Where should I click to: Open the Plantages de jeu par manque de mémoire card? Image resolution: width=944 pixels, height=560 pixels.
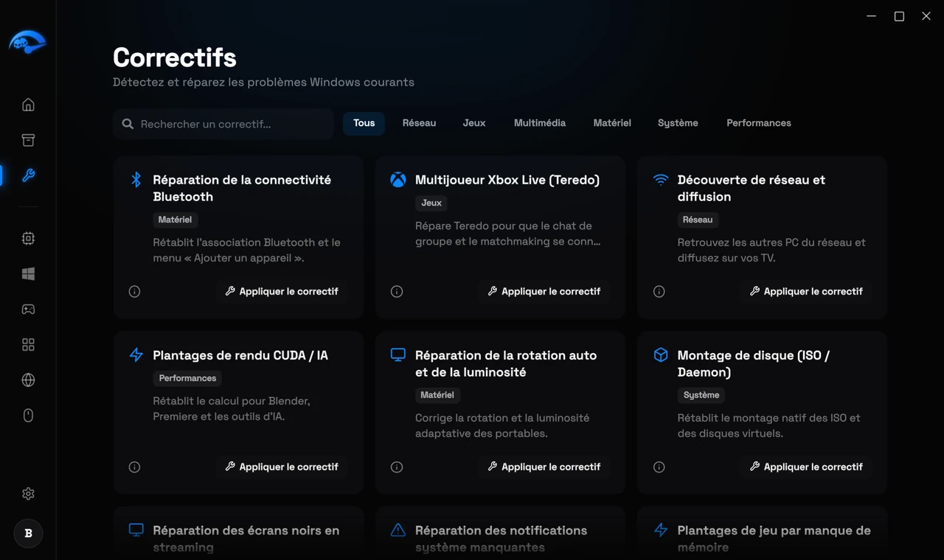tap(762, 533)
